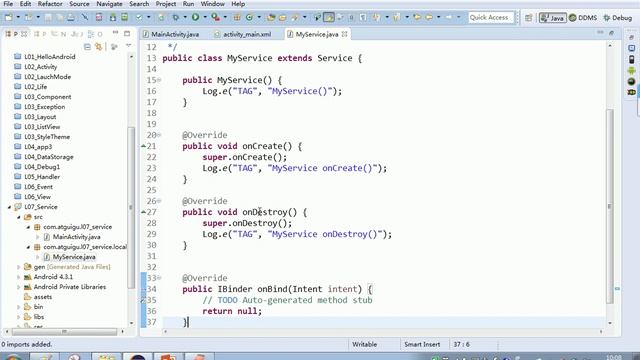
Task: Click the New Java Package icon
Action: point(237,17)
